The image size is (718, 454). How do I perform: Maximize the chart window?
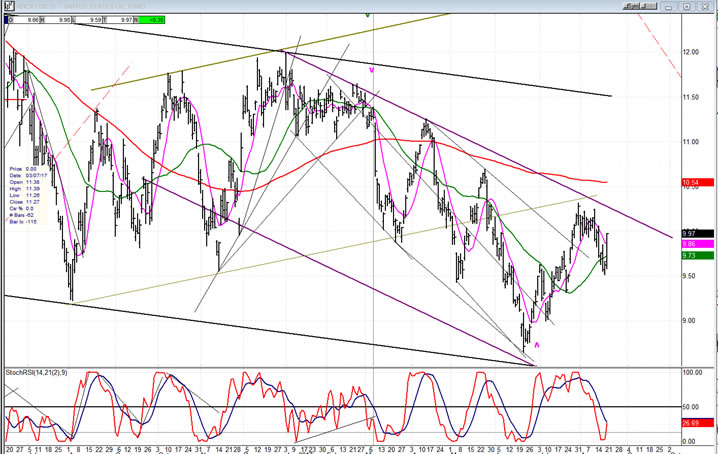[687, 6]
